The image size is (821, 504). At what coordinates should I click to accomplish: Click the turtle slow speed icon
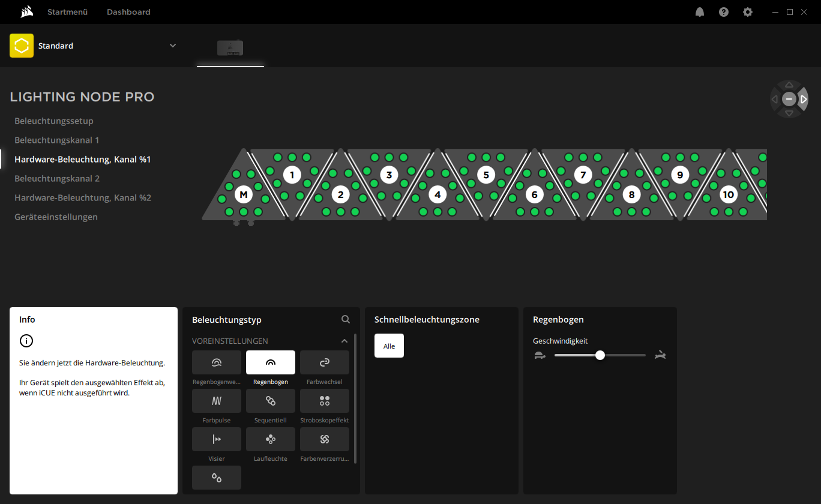coord(540,355)
